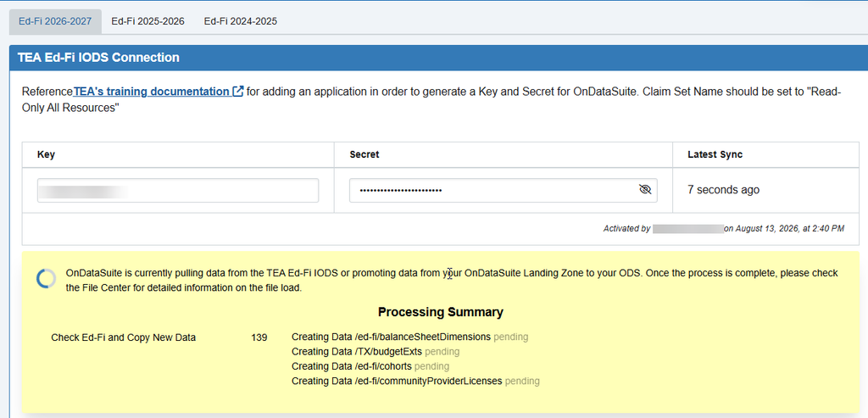Viewport: 868px width, 418px height.
Task: Open the Ed-Fi 2024-2025 tab
Action: tap(240, 21)
